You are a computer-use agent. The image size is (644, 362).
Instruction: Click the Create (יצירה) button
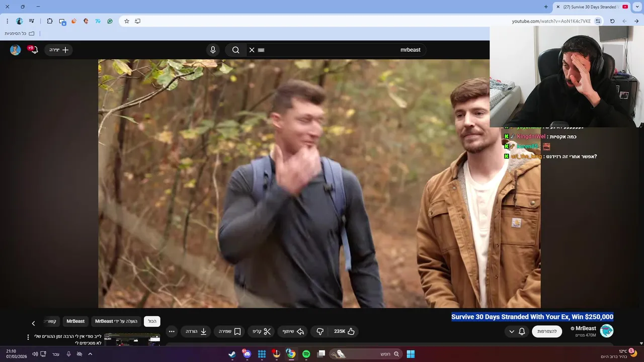click(x=59, y=50)
